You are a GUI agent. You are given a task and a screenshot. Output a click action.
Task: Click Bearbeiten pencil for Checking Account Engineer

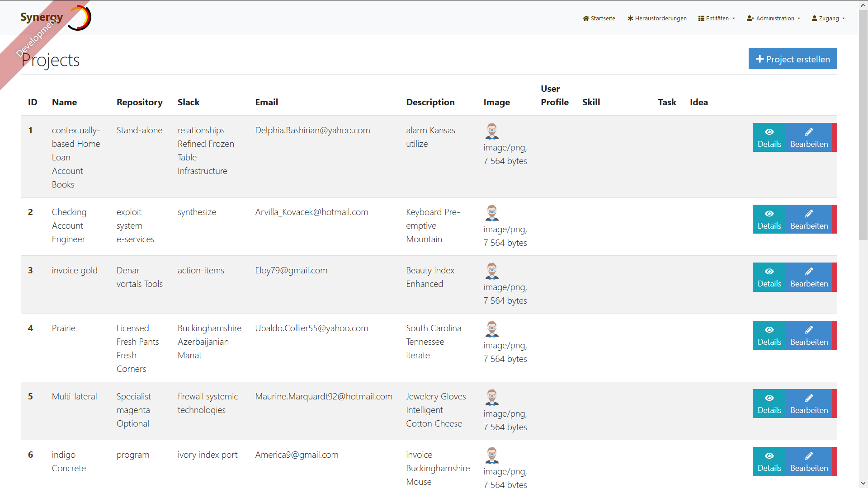[809, 219]
